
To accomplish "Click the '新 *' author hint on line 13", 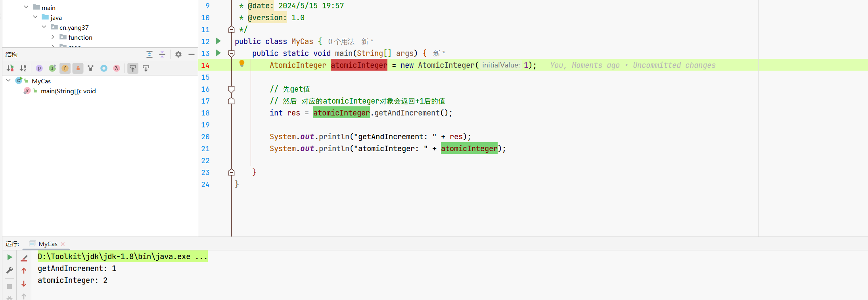I will click(439, 54).
